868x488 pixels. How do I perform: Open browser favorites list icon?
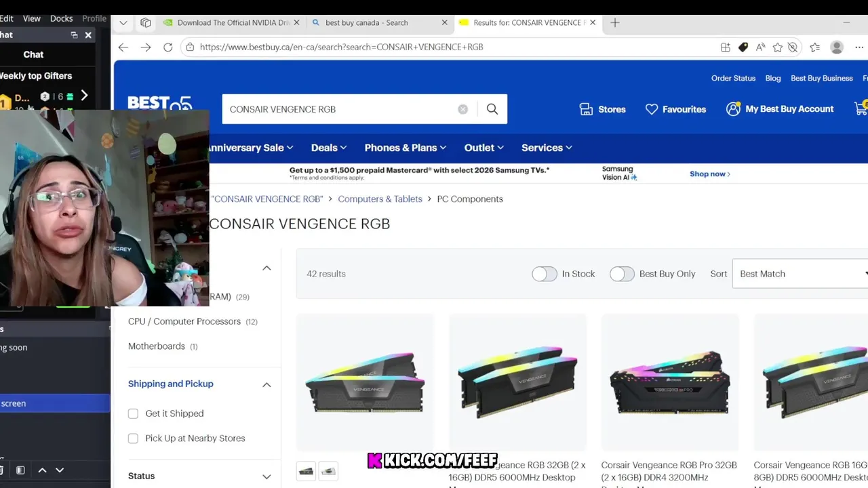pos(815,47)
